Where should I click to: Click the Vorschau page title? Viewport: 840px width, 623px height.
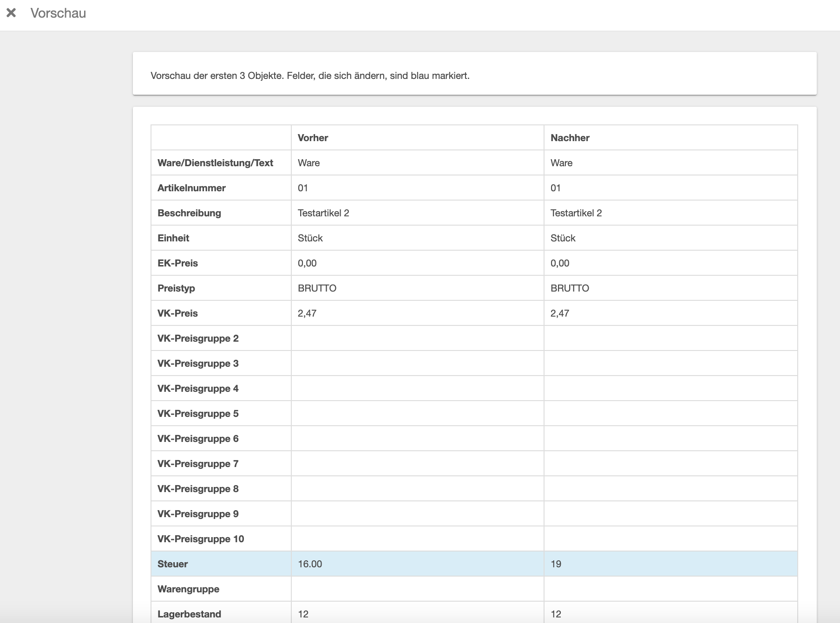point(58,13)
